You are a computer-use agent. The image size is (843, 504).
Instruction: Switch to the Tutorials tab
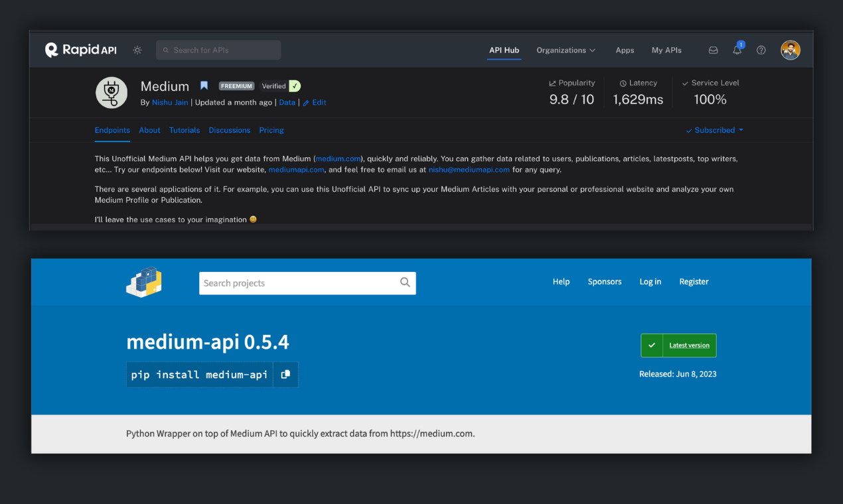coord(185,131)
